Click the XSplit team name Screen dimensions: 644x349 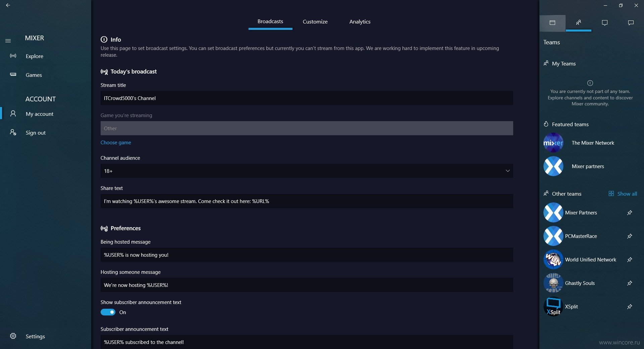click(571, 306)
